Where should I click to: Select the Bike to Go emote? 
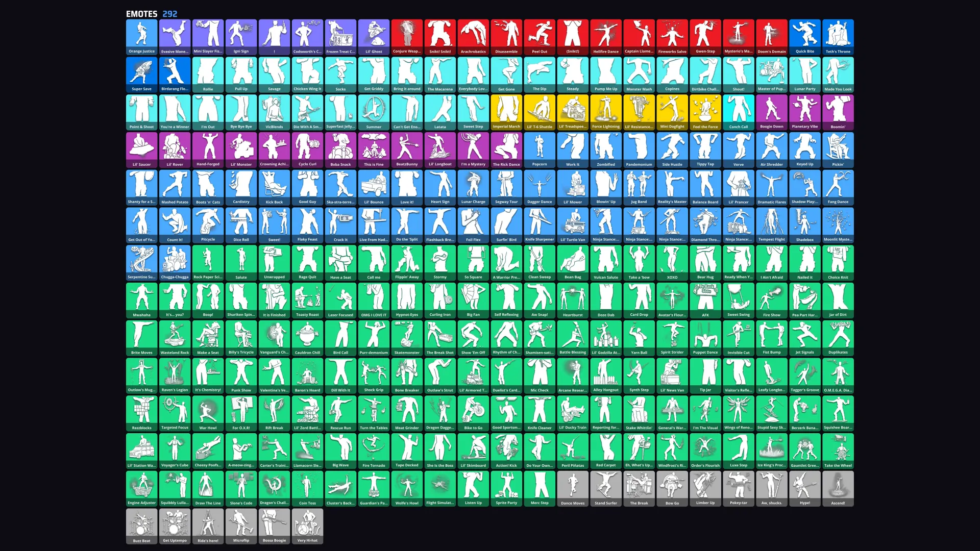473,413
